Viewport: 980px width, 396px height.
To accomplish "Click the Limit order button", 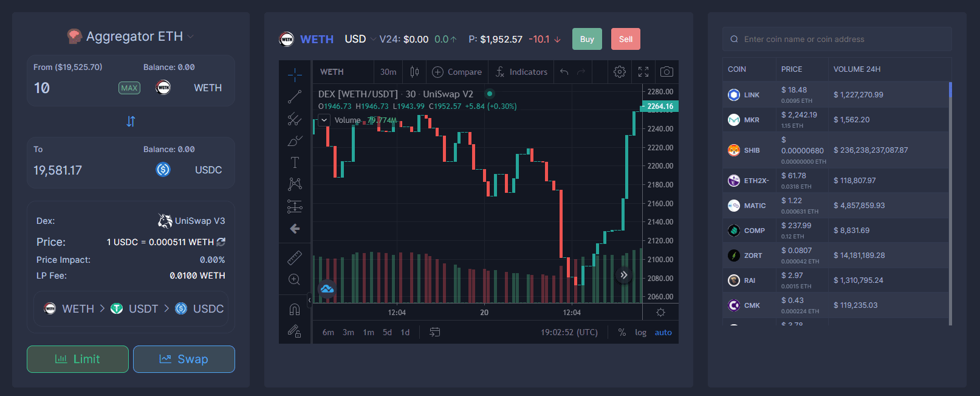I will click(x=78, y=359).
